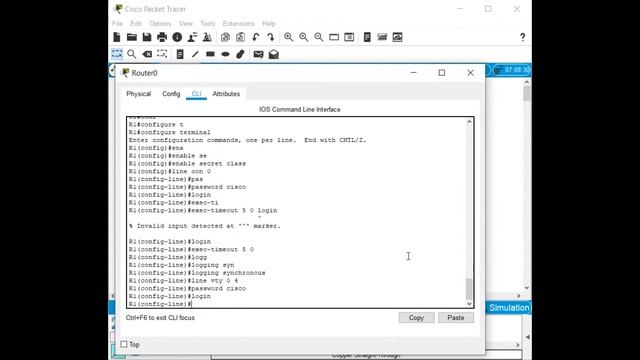This screenshot has width=640, height=360.
Task: Click the 'Invalid input detected' message
Action: (x=205, y=226)
